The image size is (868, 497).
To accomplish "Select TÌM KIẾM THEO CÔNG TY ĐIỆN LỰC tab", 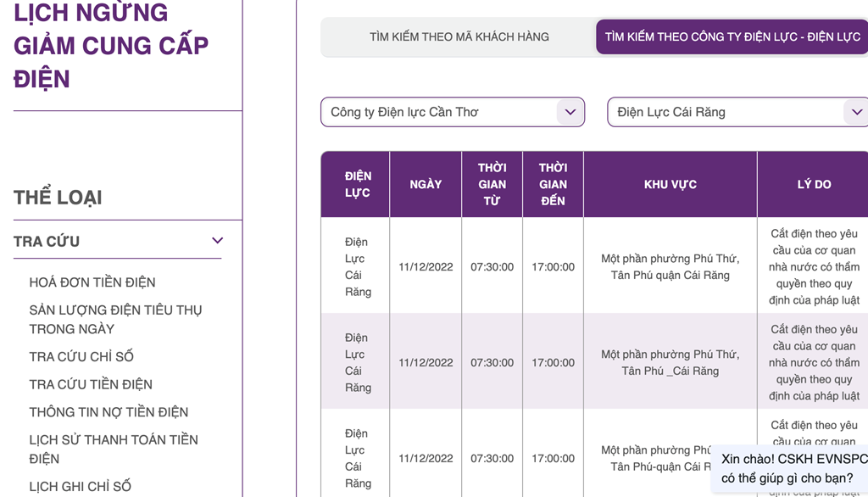I will coord(732,37).
